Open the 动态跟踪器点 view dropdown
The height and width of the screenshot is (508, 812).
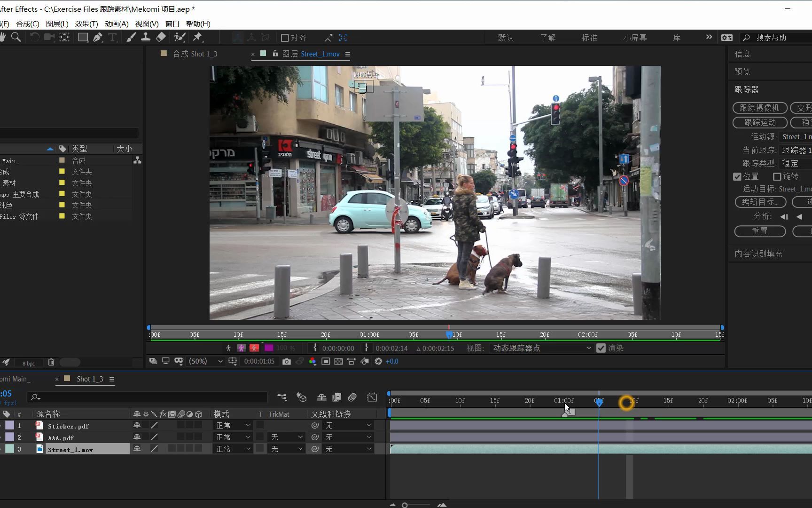[541, 348]
